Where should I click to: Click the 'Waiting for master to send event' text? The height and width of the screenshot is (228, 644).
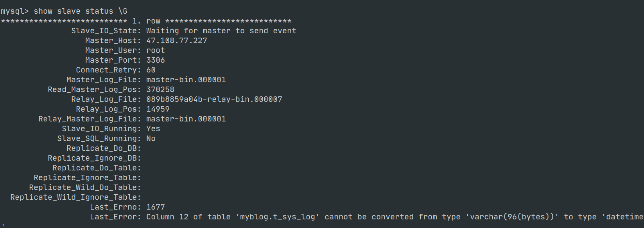tap(221, 31)
